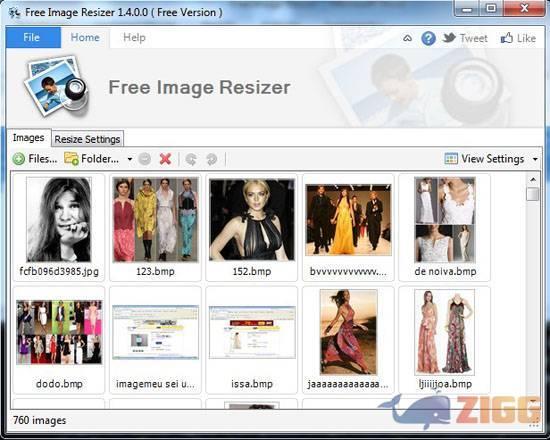Maximize the Free Image Resizer window
Image resolution: width=550 pixels, height=440 pixels.
[491, 8]
